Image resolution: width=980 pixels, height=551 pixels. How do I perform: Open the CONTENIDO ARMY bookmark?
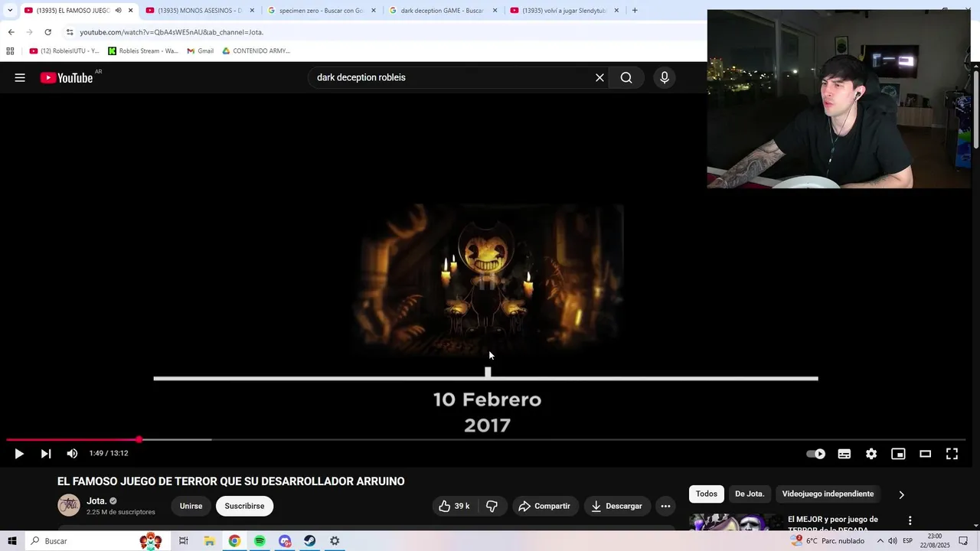click(x=256, y=51)
